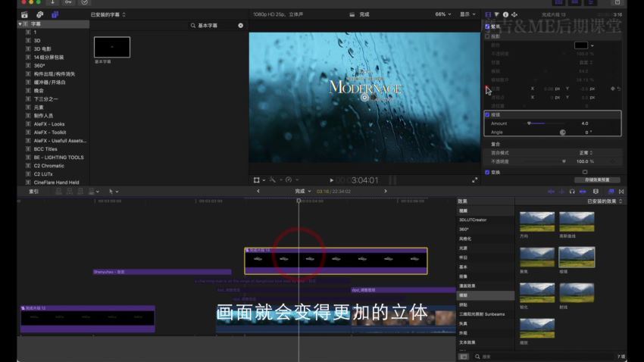The height and width of the screenshot is (362, 644).
Task: Click the clip appearance filmstrip icon
Action: pyautogui.click(x=596, y=192)
